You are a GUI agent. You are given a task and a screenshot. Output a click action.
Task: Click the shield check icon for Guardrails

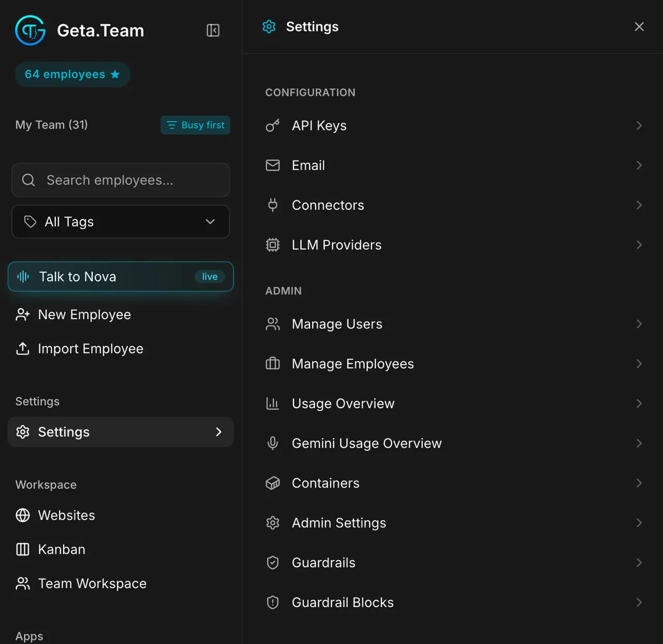click(272, 563)
